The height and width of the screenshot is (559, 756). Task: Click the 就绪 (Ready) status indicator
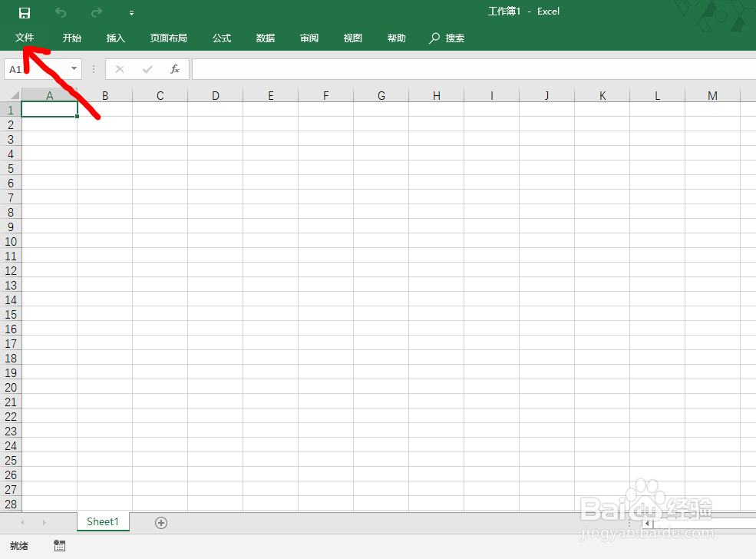[18, 545]
